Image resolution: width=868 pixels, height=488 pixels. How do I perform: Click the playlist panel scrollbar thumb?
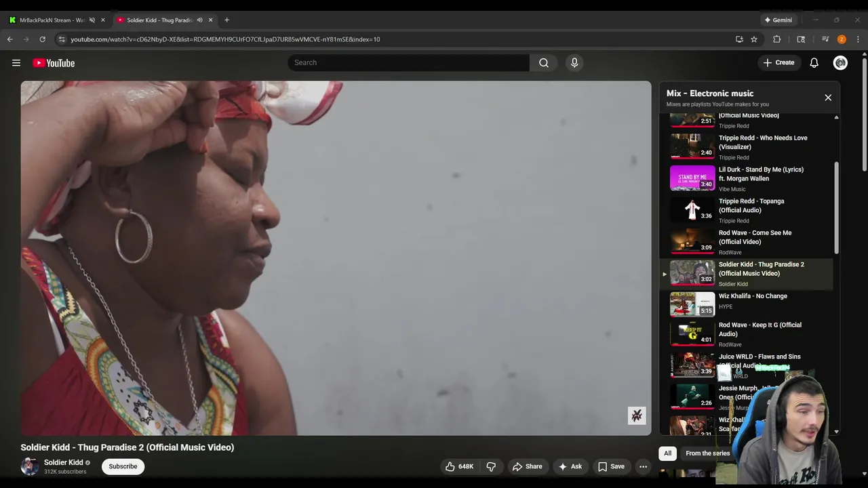pyautogui.click(x=836, y=208)
